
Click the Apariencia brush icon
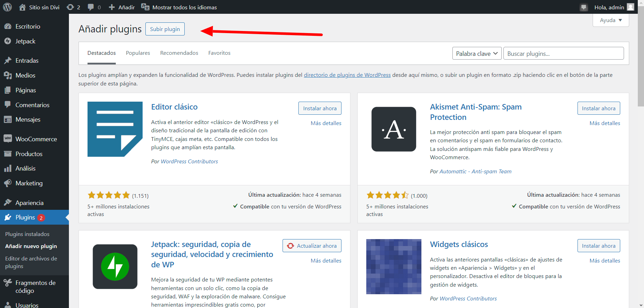coord(8,203)
